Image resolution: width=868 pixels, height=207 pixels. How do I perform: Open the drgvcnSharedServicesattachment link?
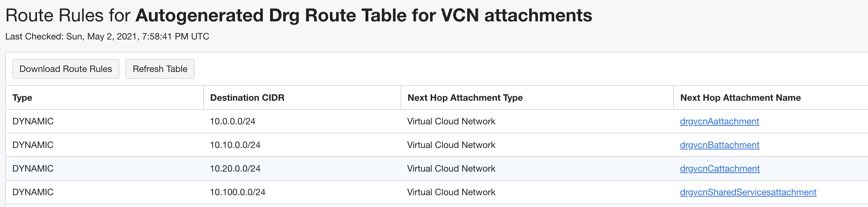[x=748, y=192]
